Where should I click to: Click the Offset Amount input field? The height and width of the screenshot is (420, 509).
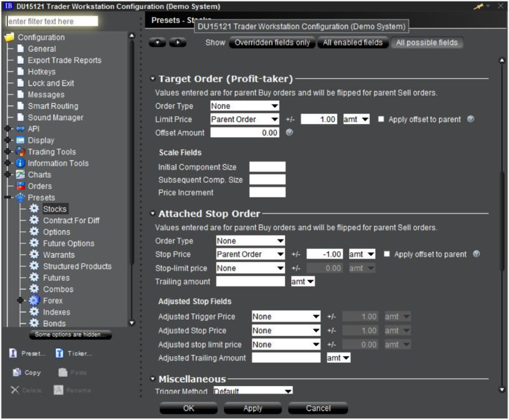pos(245,132)
